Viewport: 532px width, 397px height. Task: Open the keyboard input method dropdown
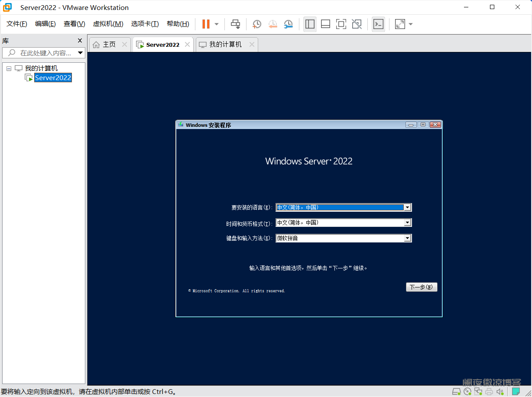pyautogui.click(x=407, y=238)
